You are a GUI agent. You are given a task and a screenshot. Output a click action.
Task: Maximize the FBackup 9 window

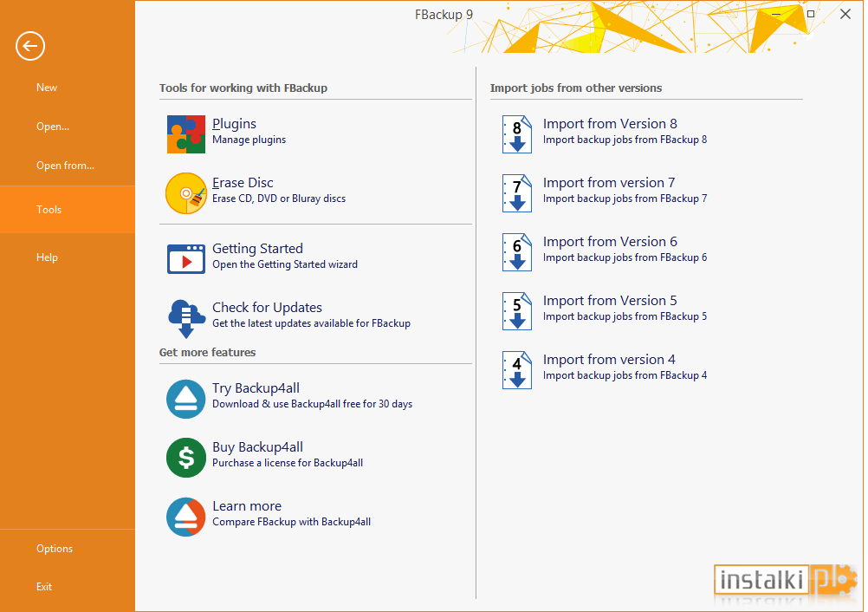click(x=811, y=14)
